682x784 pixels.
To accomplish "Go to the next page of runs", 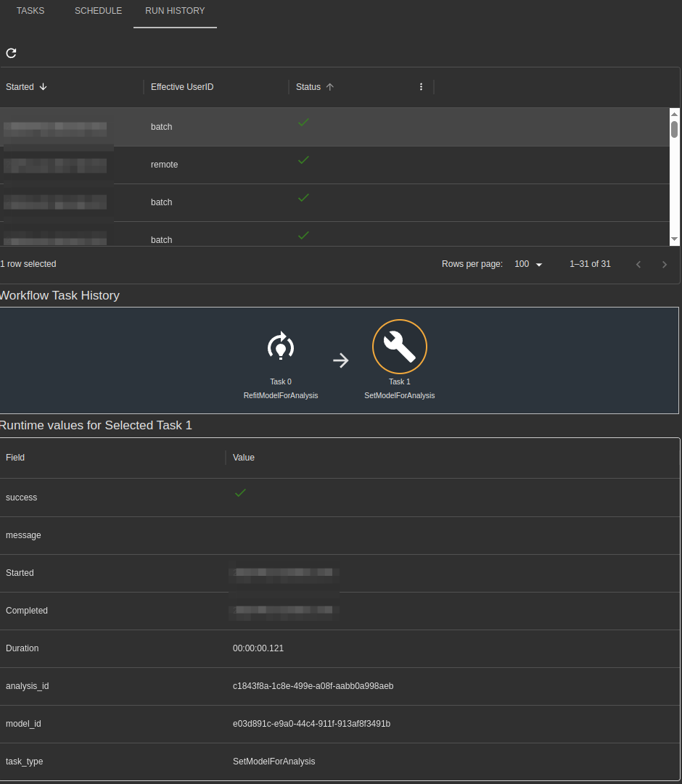I will (665, 265).
